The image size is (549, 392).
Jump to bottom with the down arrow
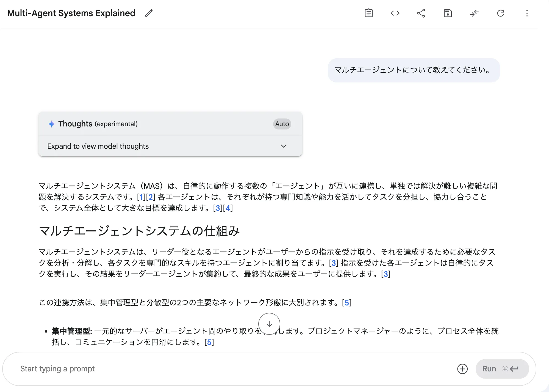click(269, 324)
